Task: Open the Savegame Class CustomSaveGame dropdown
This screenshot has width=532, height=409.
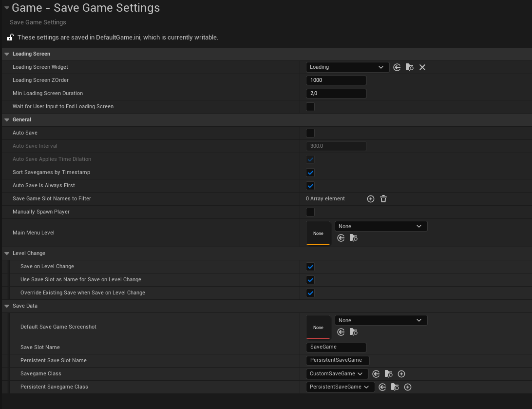Action: 337,374
